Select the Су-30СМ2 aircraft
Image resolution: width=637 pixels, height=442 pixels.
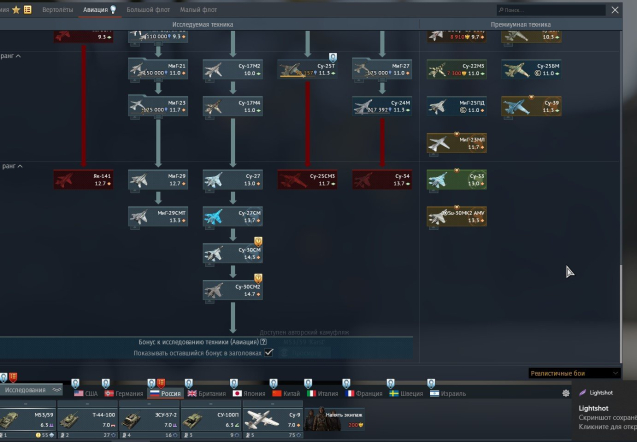[232, 289]
